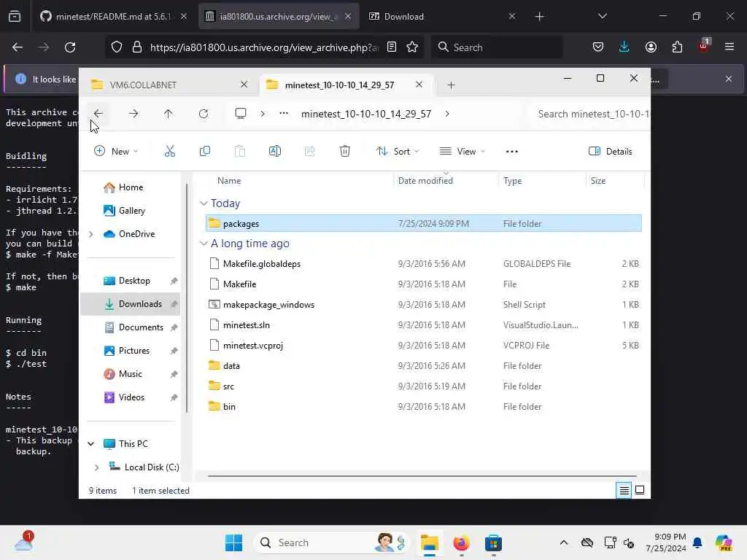Select the minetest.vcproj file
The height and width of the screenshot is (560, 747).
424,346
